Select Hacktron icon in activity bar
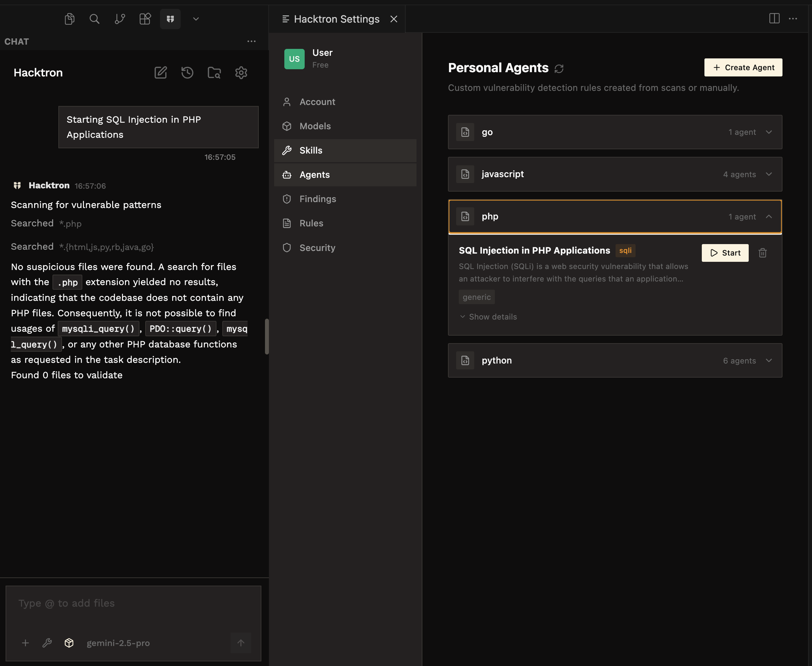812x666 pixels. 170,19
